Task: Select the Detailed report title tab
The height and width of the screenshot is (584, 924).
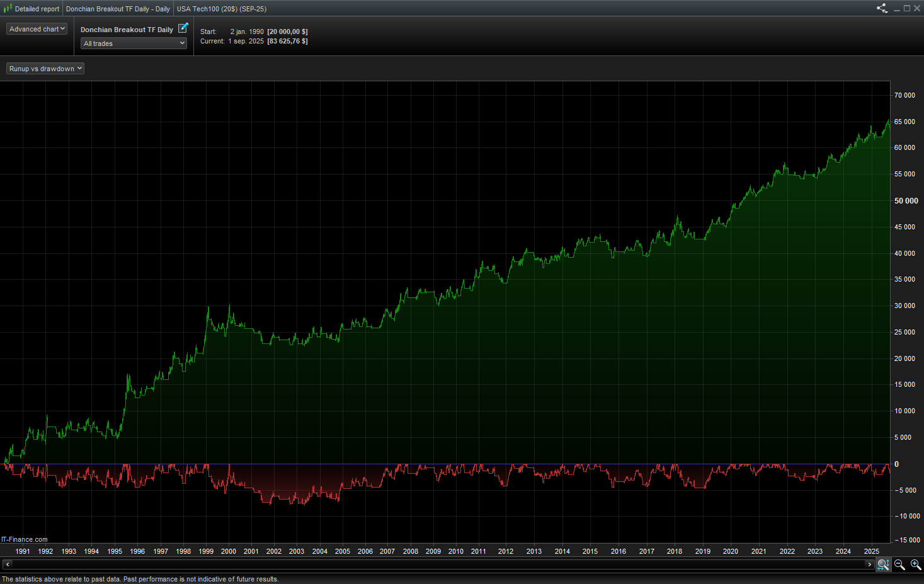Action: coord(37,9)
